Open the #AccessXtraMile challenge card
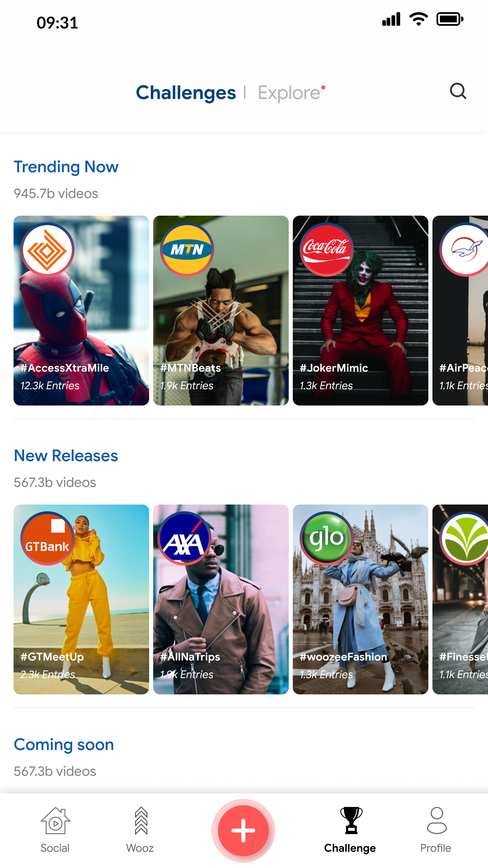488x868 pixels. (x=81, y=311)
